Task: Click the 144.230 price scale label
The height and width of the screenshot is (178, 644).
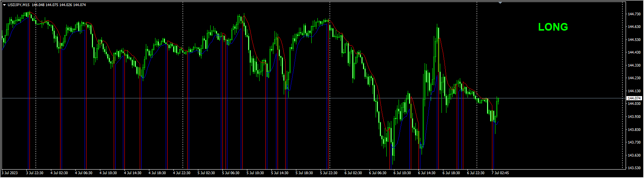Action: coord(634,78)
